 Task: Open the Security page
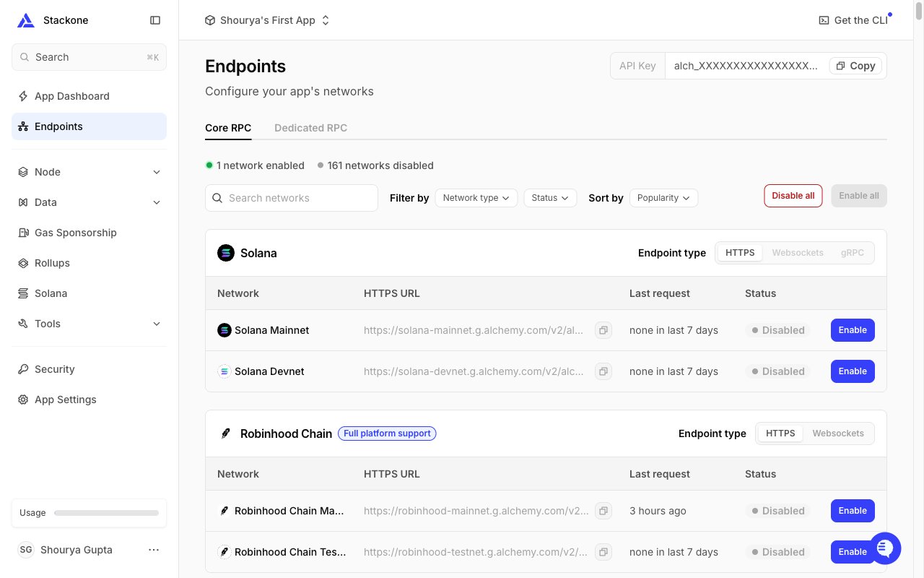tap(89, 369)
